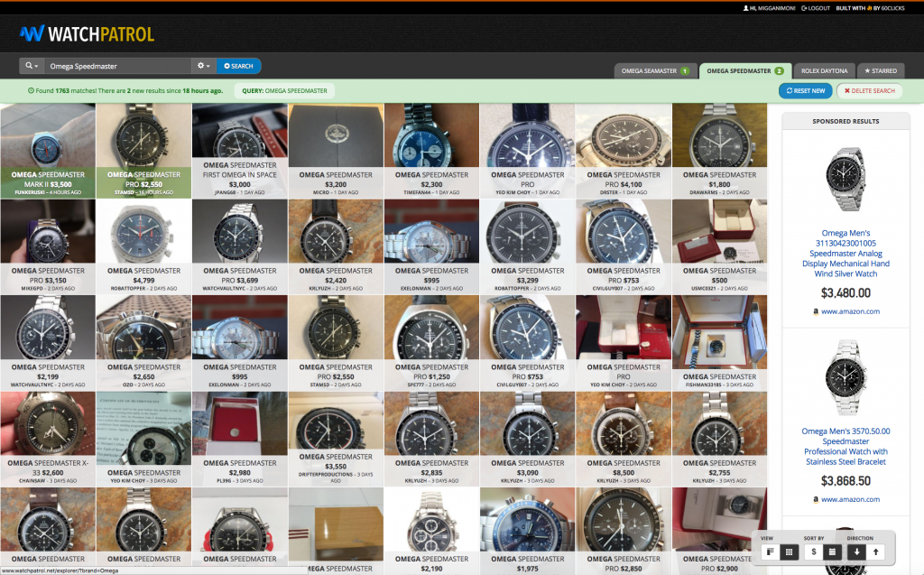This screenshot has height=575, width=924.
Task: Set sort direction to ascending arrow
Action: point(875,552)
